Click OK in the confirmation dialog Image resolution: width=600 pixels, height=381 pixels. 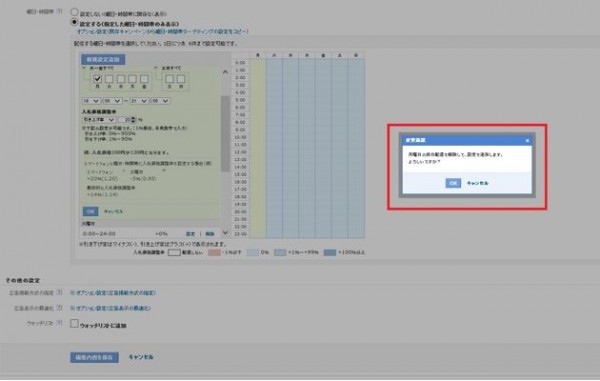[x=453, y=183]
